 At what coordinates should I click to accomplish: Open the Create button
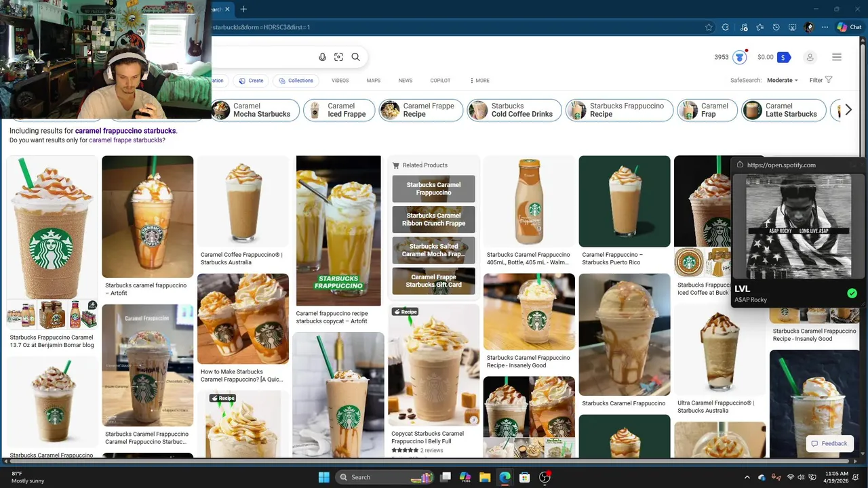coord(250,80)
